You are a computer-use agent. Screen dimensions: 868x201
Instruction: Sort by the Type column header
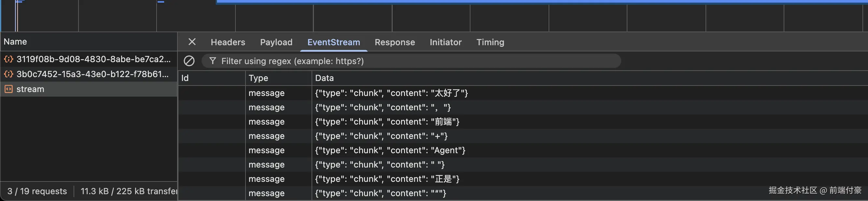(259, 78)
